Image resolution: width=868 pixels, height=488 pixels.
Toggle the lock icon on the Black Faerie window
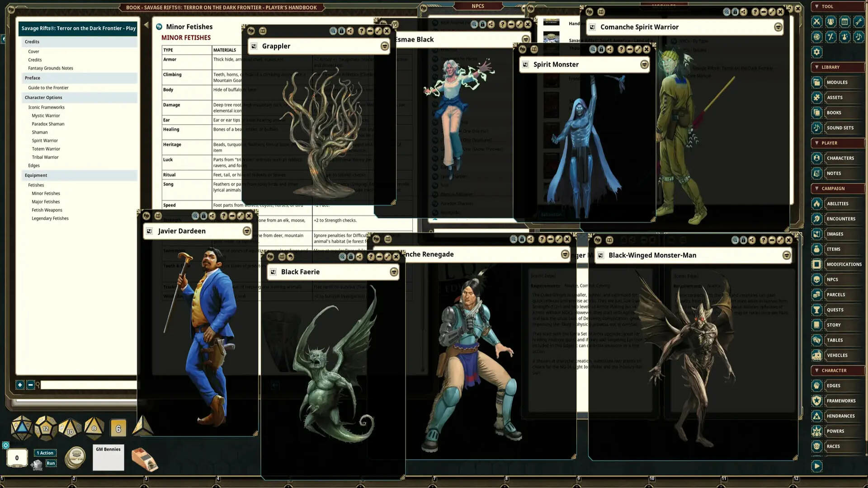click(x=351, y=257)
